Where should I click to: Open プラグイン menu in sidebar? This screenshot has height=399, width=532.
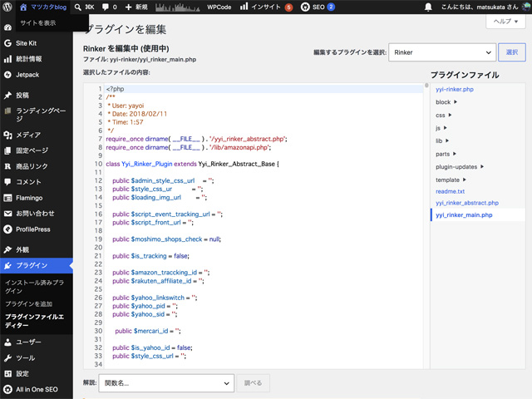[37, 265]
